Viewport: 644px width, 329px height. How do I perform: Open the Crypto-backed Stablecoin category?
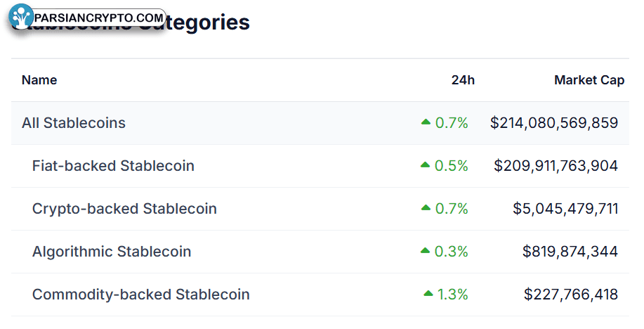click(124, 208)
